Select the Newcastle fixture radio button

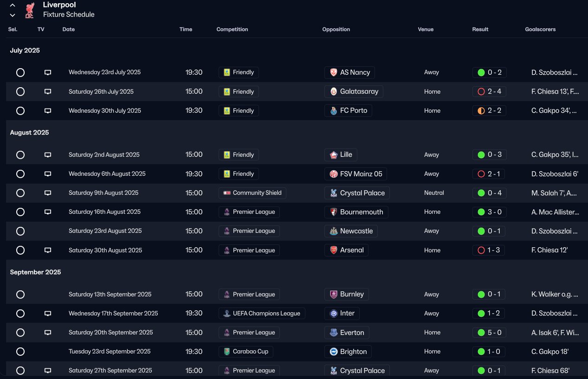[x=20, y=231]
